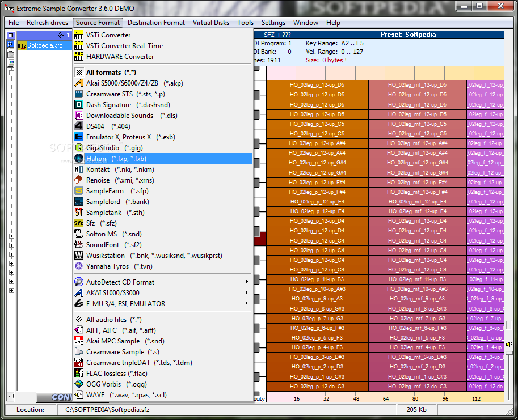The width and height of the screenshot is (518, 420).
Task: Click the Creamware STS icon
Action: point(79,94)
